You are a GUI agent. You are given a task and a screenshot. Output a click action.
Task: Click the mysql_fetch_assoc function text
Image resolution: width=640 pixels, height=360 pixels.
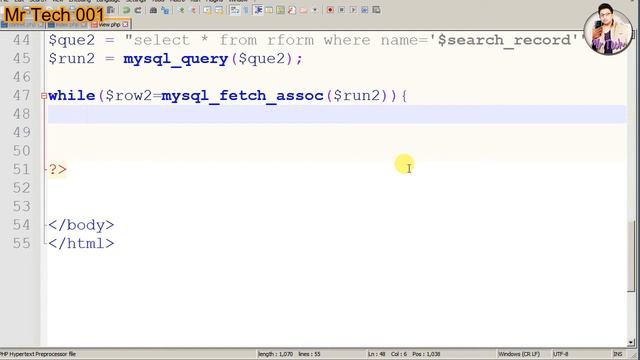click(242, 96)
